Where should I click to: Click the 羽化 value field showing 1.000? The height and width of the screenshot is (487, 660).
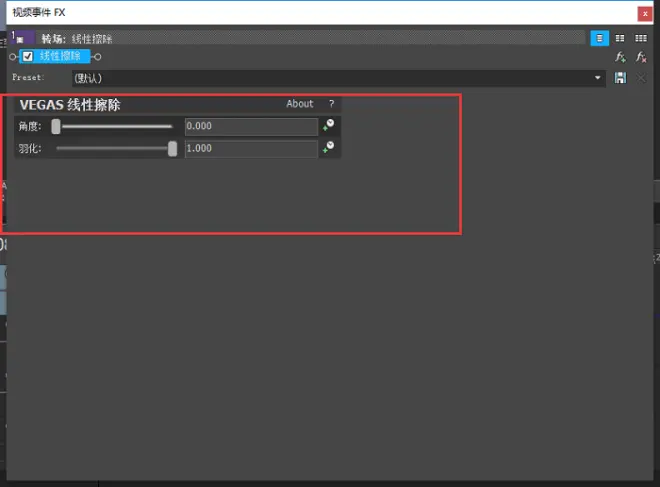(x=251, y=149)
